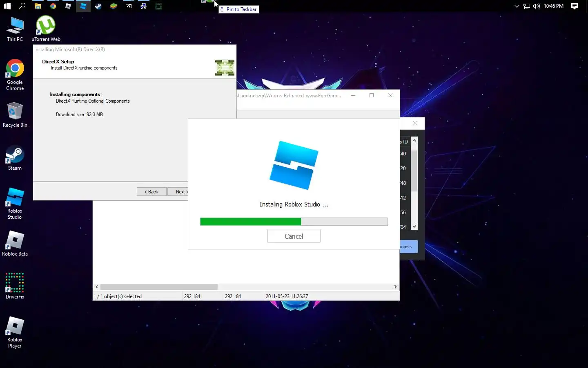
Task: Click the archive window's left scroll arrow
Action: pyautogui.click(x=97, y=287)
